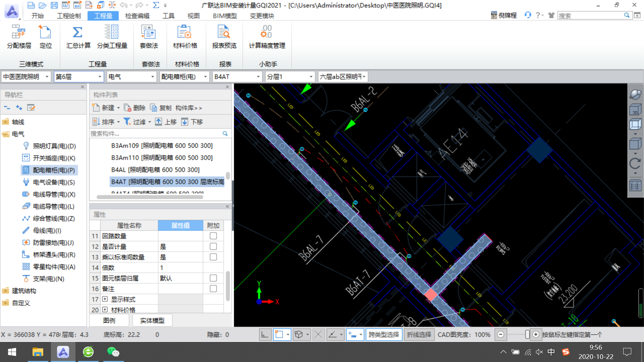Open the 中医医院照明 project dropdown
The image size is (644, 362).
point(26,77)
